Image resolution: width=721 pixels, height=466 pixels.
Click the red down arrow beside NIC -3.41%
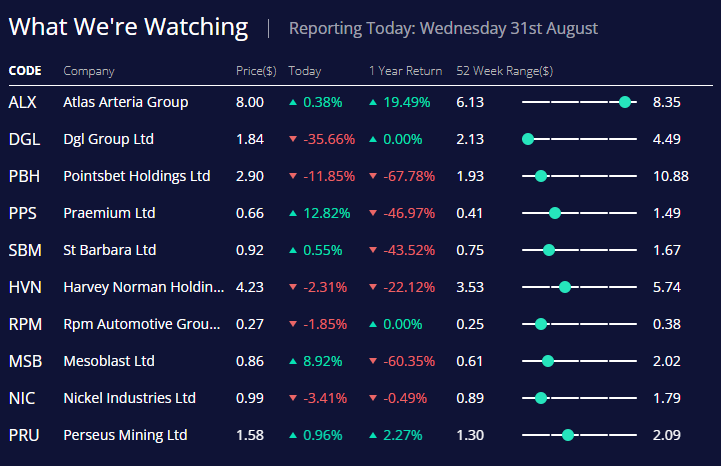(x=293, y=398)
